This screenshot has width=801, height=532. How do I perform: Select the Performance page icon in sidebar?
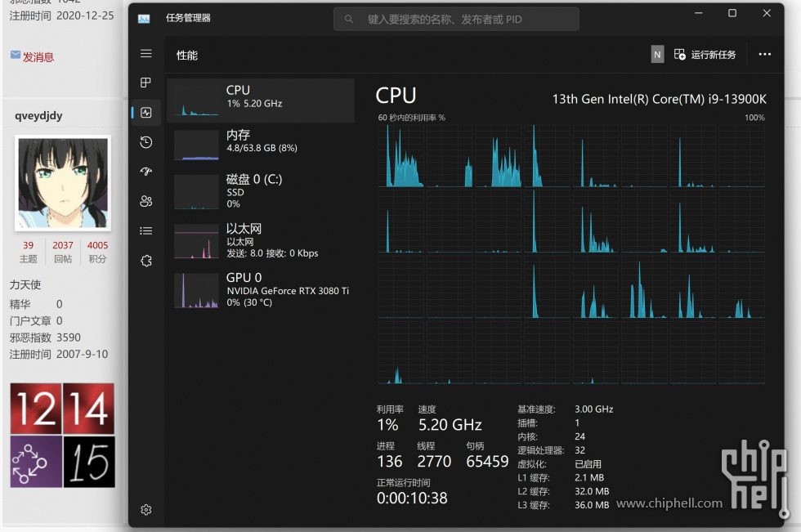tap(146, 112)
